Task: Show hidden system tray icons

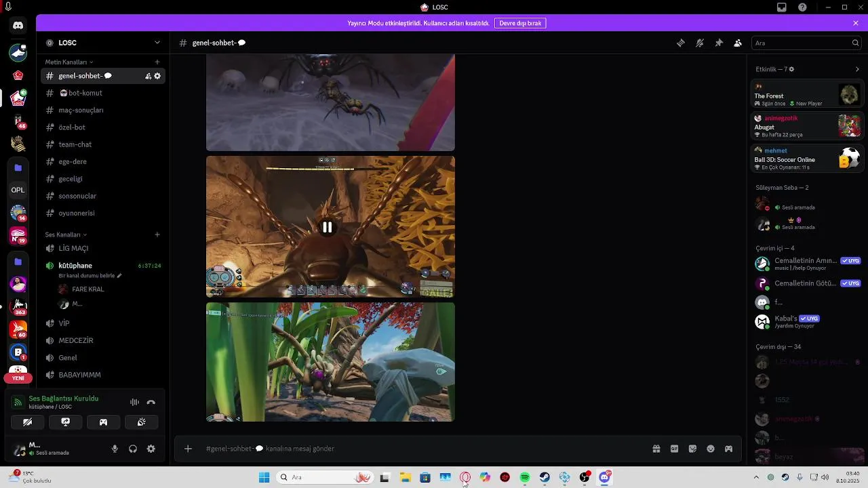Action: [x=756, y=477]
